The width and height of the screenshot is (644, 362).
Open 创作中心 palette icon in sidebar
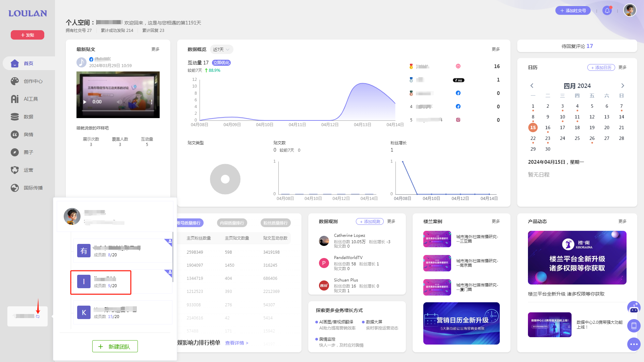15,81
